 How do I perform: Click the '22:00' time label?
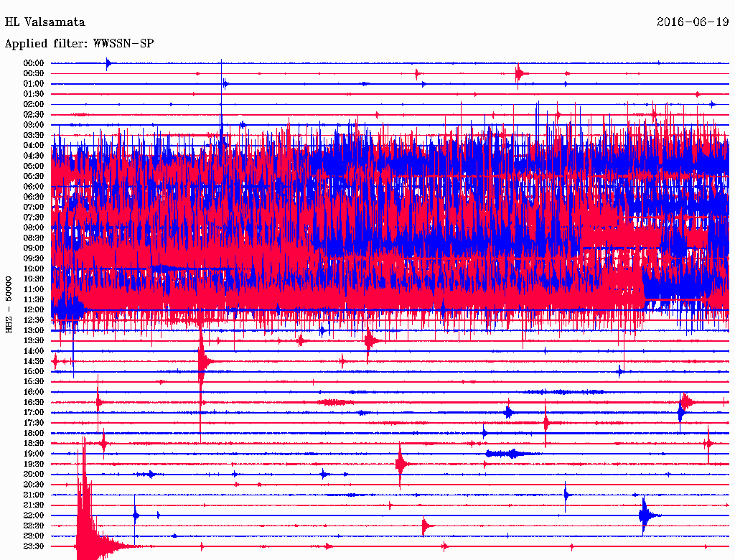[x=34, y=515]
